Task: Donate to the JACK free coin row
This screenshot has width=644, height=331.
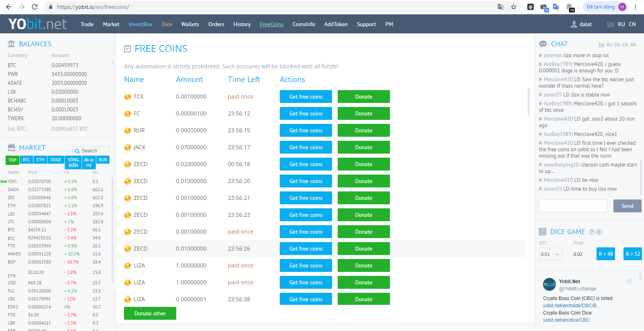Action: [364, 147]
